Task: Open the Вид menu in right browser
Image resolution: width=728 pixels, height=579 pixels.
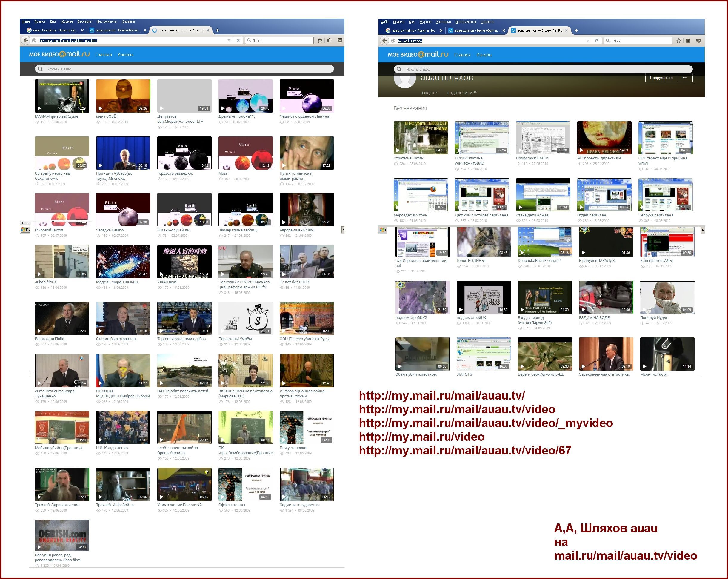Action: 412,22
